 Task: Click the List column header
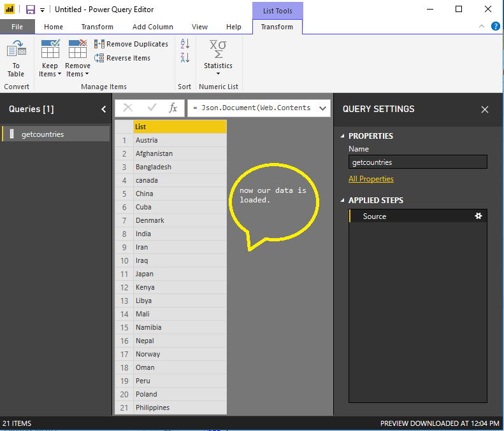(x=180, y=127)
